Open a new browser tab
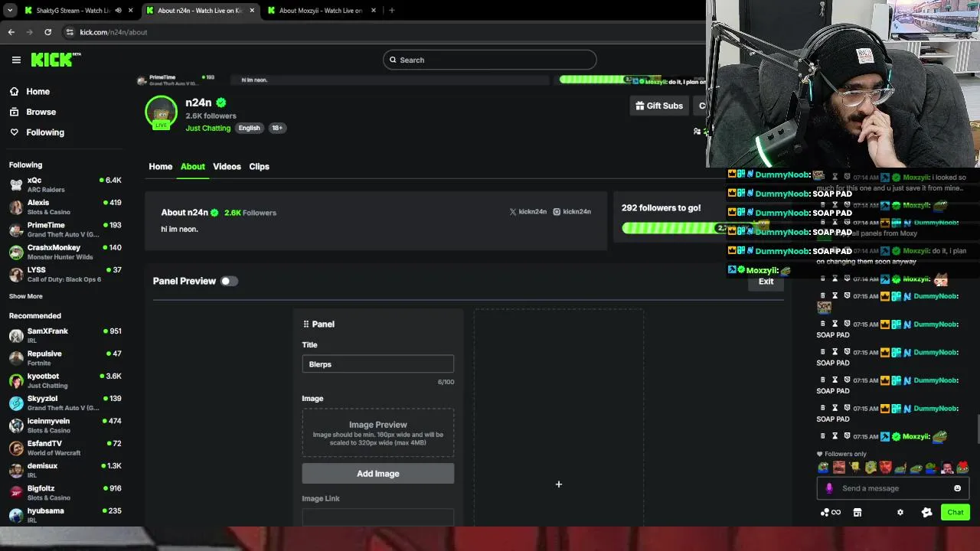 point(391,11)
